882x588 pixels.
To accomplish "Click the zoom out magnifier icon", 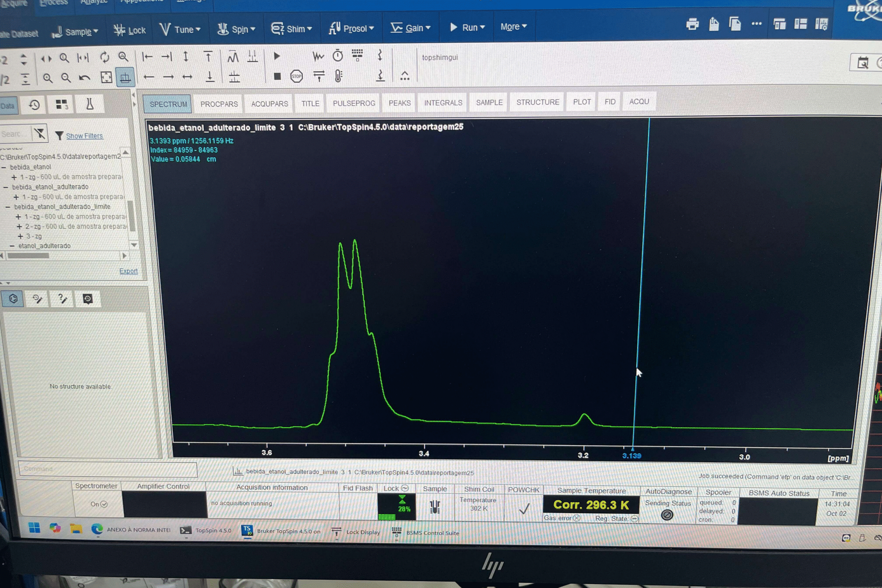I will [66, 78].
